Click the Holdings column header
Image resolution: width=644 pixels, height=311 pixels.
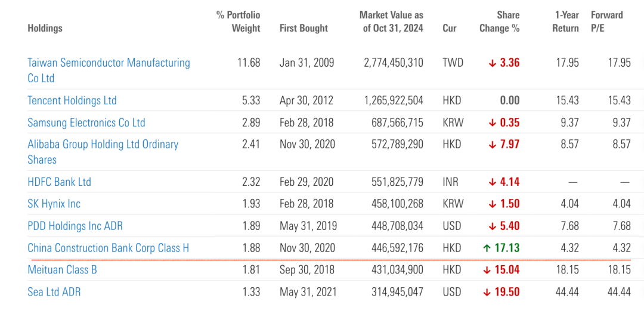pos(45,28)
